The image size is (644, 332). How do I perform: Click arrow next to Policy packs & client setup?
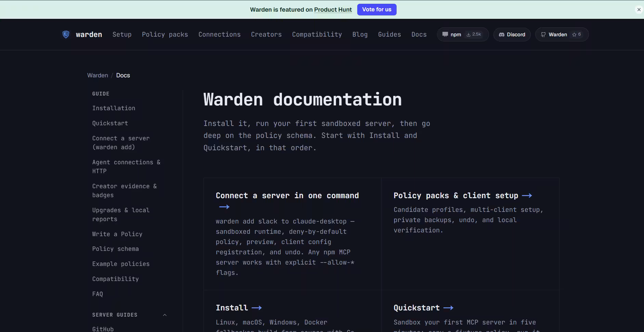pyautogui.click(x=527, y=195)
